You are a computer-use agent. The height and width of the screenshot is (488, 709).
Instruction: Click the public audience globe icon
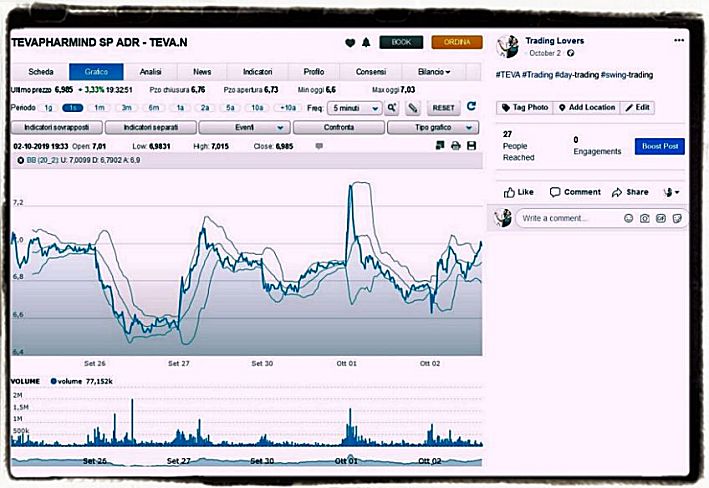(x=571, y=53)
